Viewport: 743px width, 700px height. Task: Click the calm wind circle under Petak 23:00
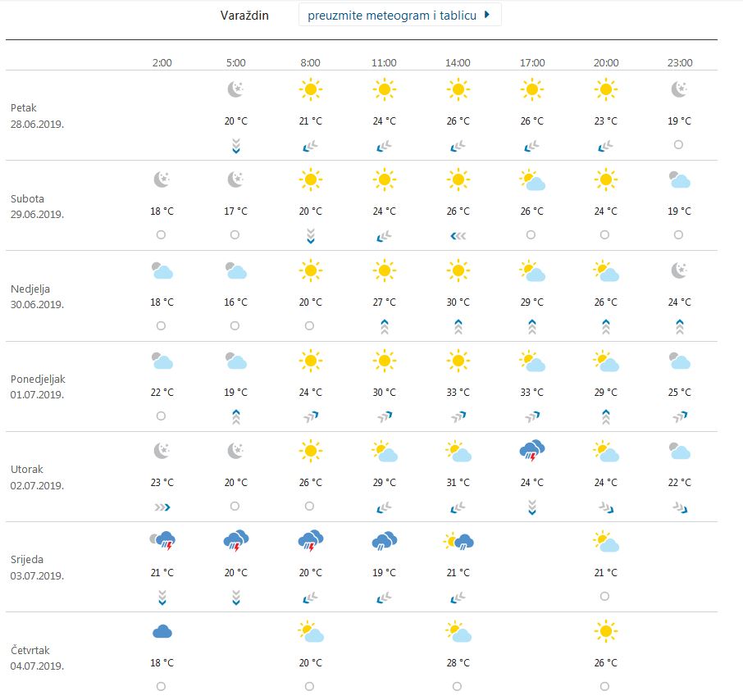(679, 144)
